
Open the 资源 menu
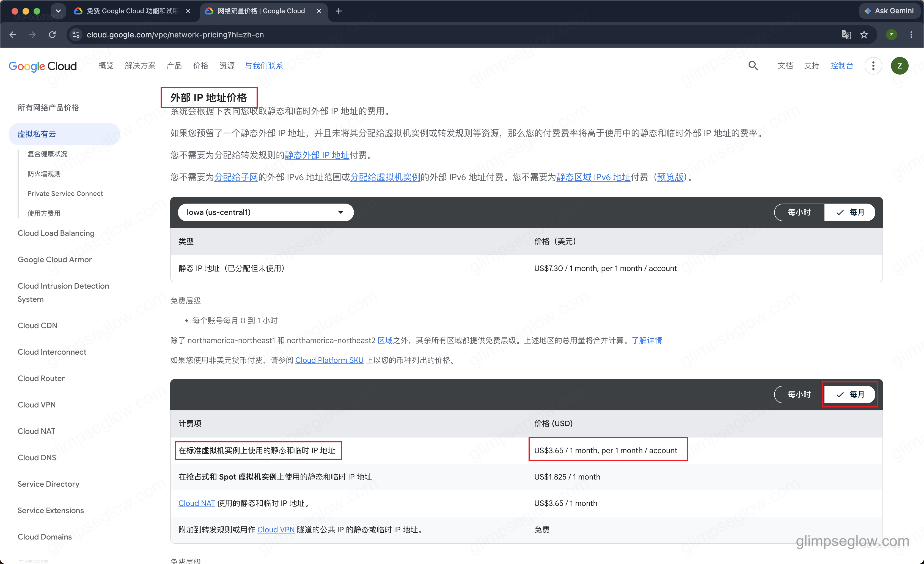pyautogui.click(x=227, y=66)
